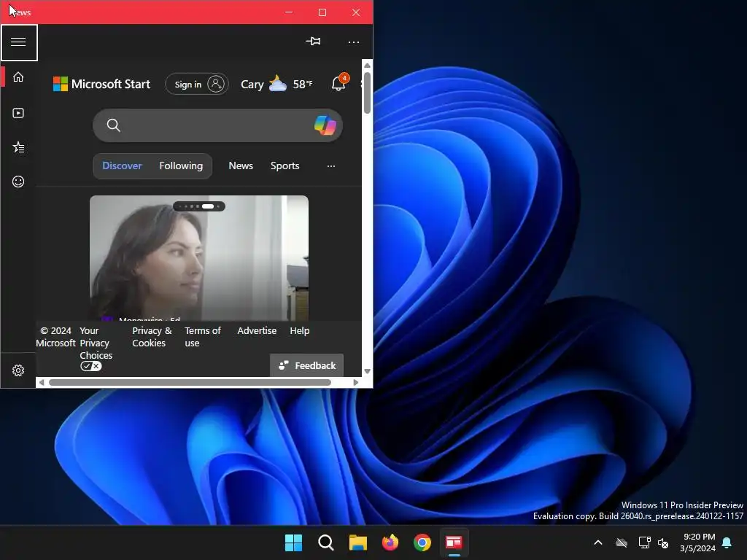Screen dimensions: 747x560
Task: Click the scroll left arrow
Action: point(42,382)
